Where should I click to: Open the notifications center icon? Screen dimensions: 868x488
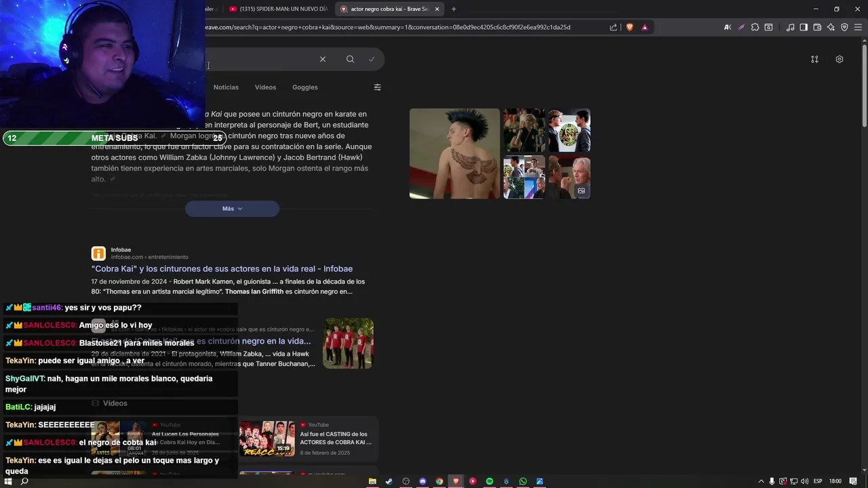coord(853,481)
